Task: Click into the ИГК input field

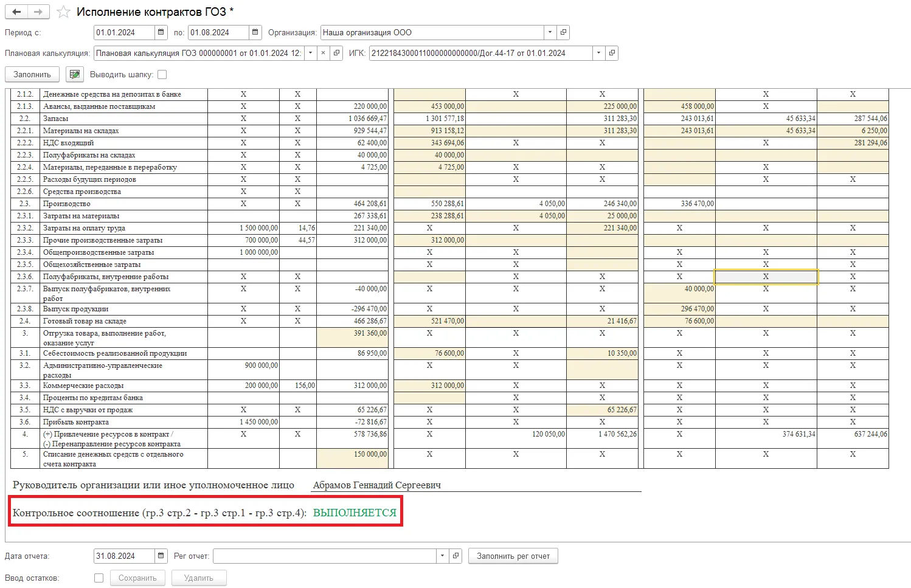Action: [x=481, y=54]
